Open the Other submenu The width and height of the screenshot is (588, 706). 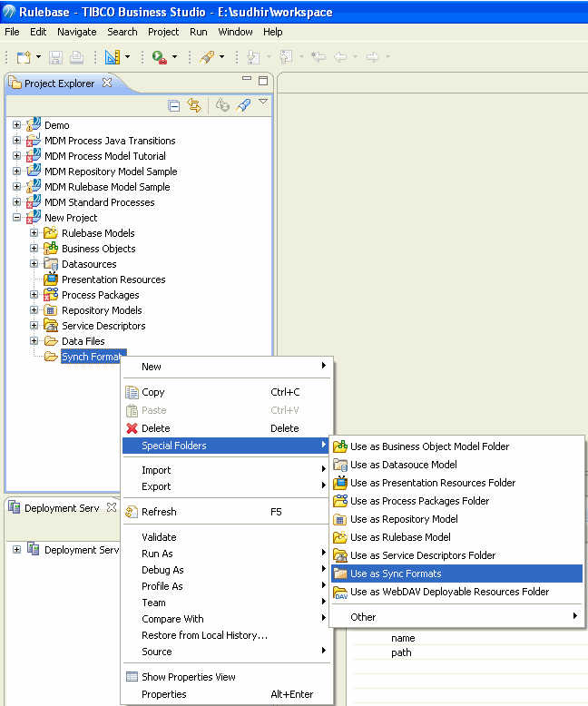[x=456, y=617]
